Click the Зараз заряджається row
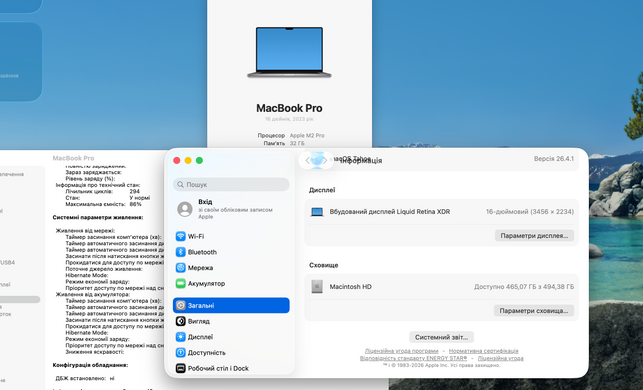 click(93, 173)
